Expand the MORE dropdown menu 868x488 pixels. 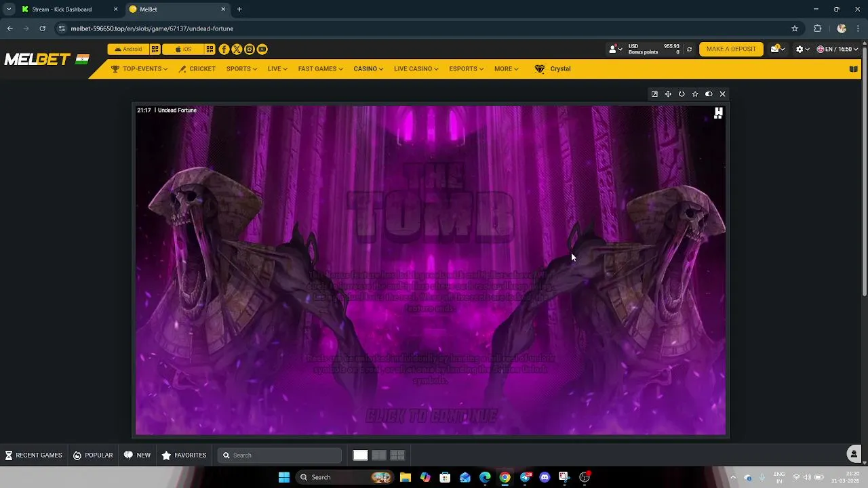pos(506,68)
